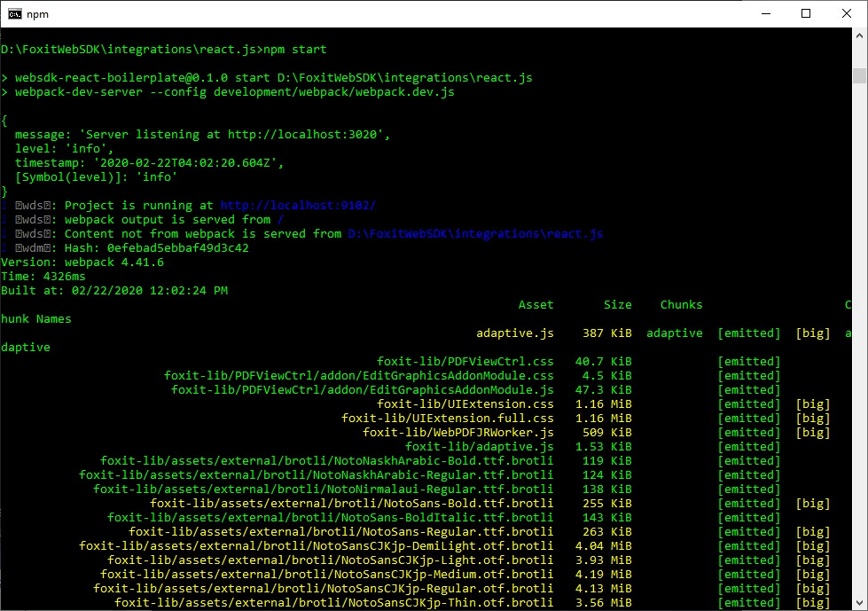Image resolution: width=868 pixels, height=611 pixels.
Task: Click the scrollbar up arrow
Action: [859, 35]
